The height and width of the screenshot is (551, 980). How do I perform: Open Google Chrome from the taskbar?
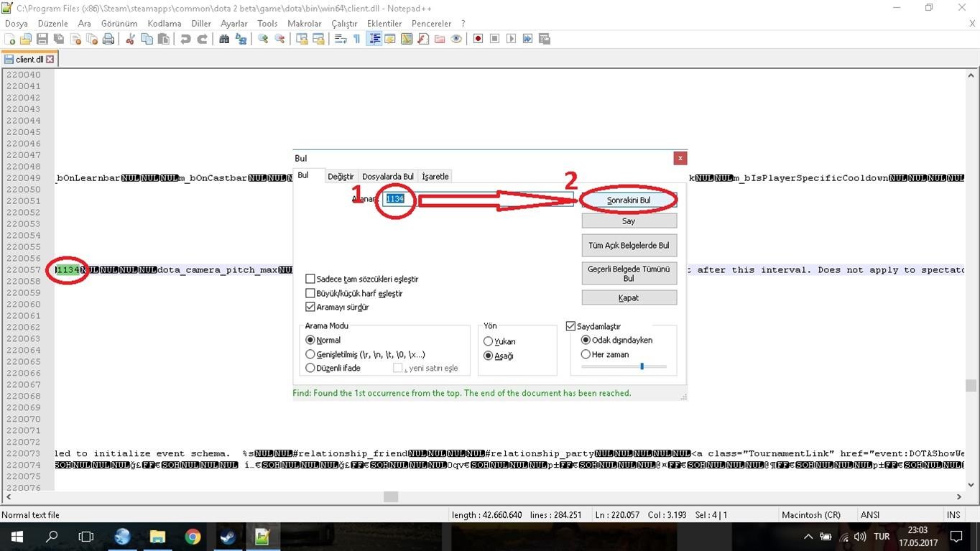click(193, 537)
